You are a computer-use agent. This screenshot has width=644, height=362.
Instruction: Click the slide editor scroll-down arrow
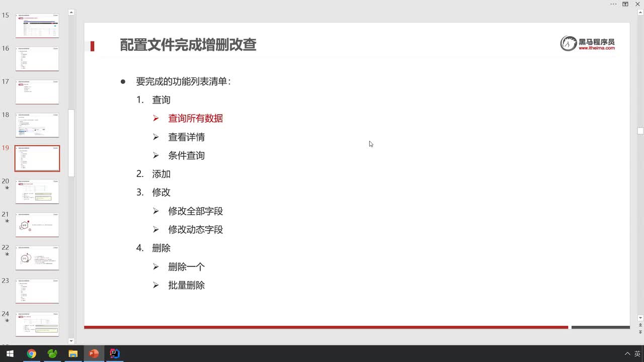coord(640,318)
